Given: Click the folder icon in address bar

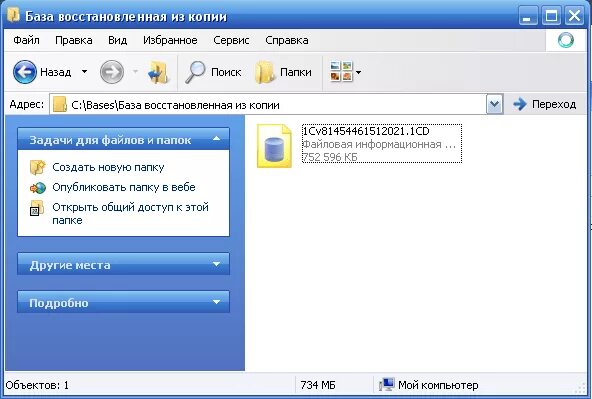Looking at the screenshot, I should (60, 104).
